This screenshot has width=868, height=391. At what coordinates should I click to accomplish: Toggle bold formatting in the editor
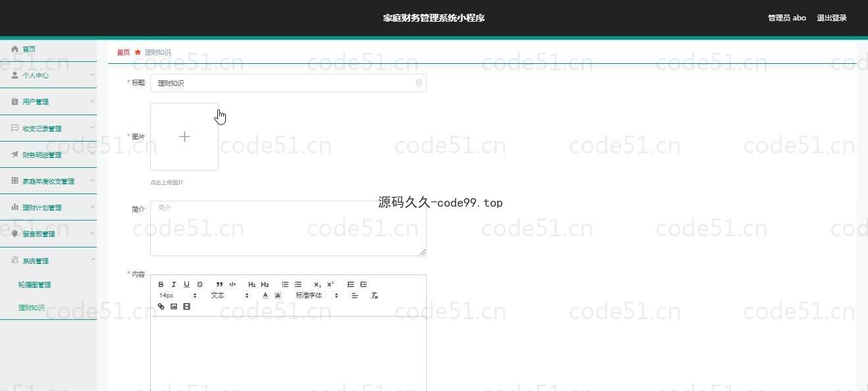click(161, 284)
